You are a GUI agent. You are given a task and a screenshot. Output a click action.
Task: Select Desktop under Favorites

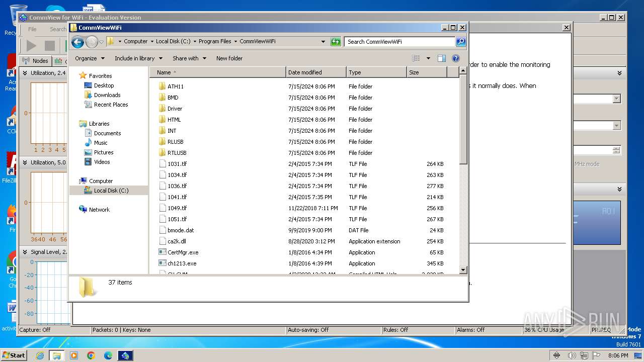pyautogui.click(x=104, y=85)
